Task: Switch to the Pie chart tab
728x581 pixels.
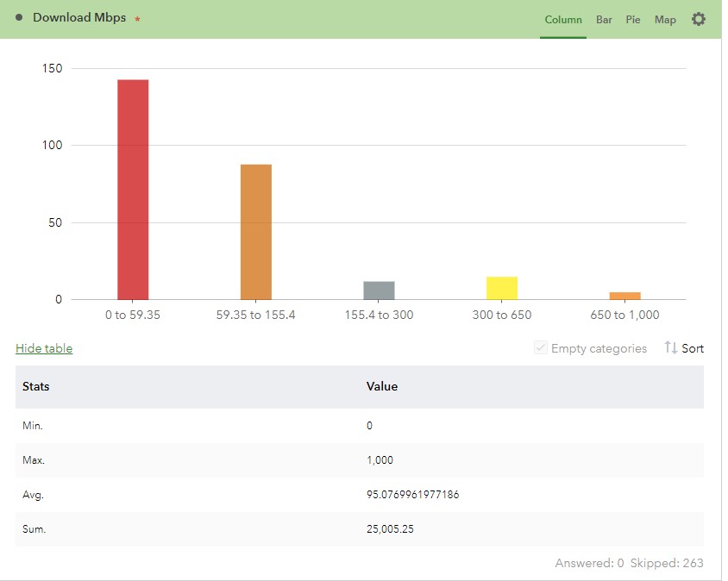Action: click(x=633, y=20)
